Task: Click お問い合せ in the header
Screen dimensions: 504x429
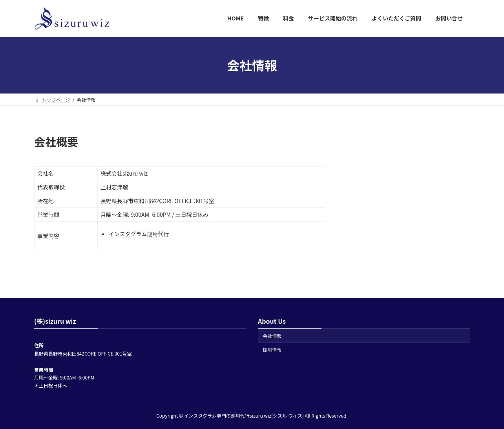Action: 449,18
